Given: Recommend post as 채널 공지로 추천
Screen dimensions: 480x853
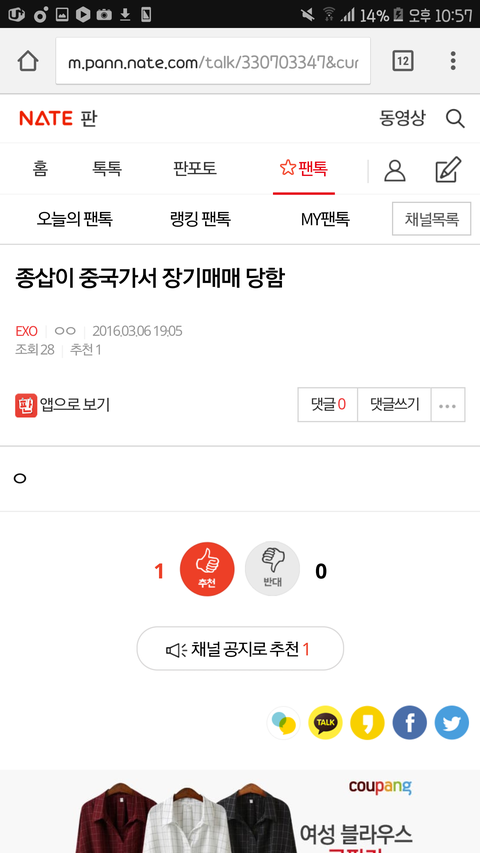Looking at the screenshot, I should (x=240, y=648).
